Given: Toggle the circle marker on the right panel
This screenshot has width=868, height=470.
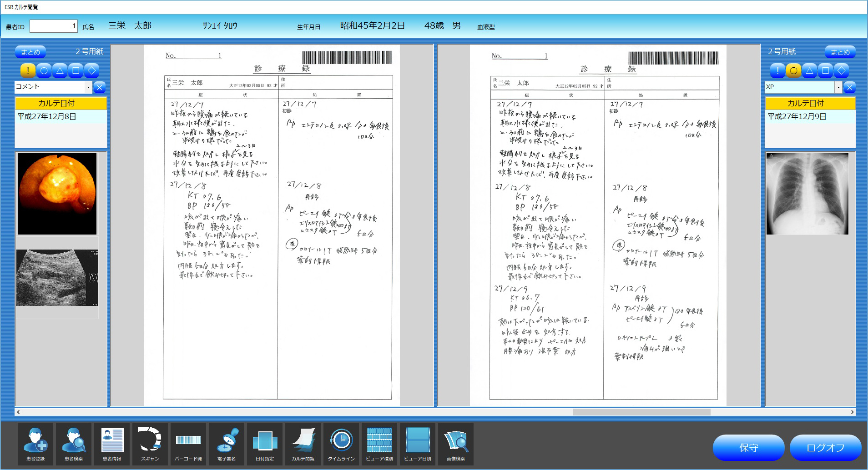Looking at the screenshot, I should (x=792, y=71).
